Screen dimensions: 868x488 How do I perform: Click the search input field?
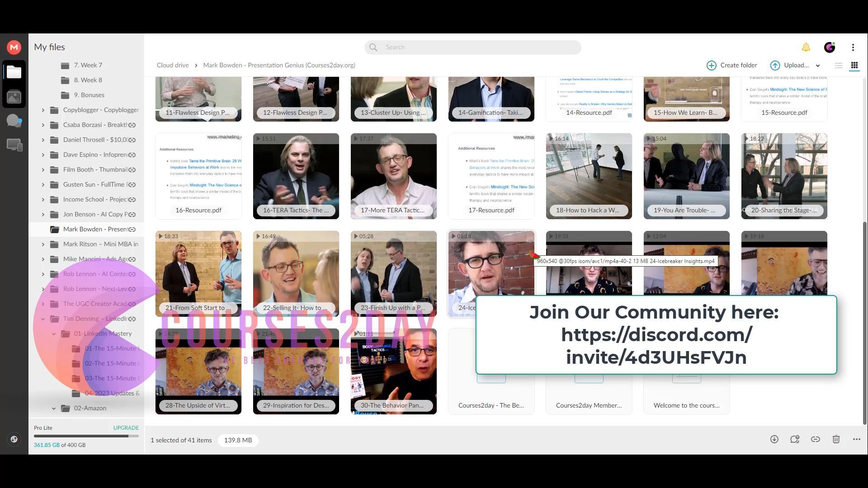coord(479,47)
